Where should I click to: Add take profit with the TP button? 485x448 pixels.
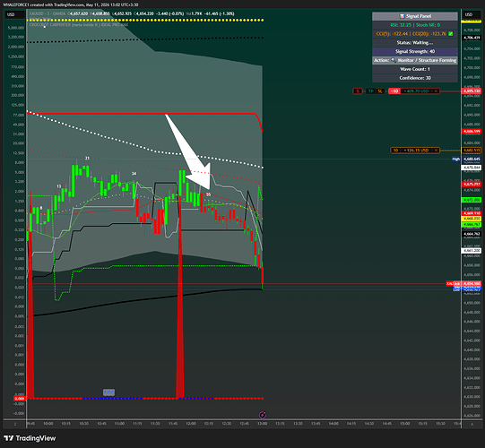[x=370, y=90]
